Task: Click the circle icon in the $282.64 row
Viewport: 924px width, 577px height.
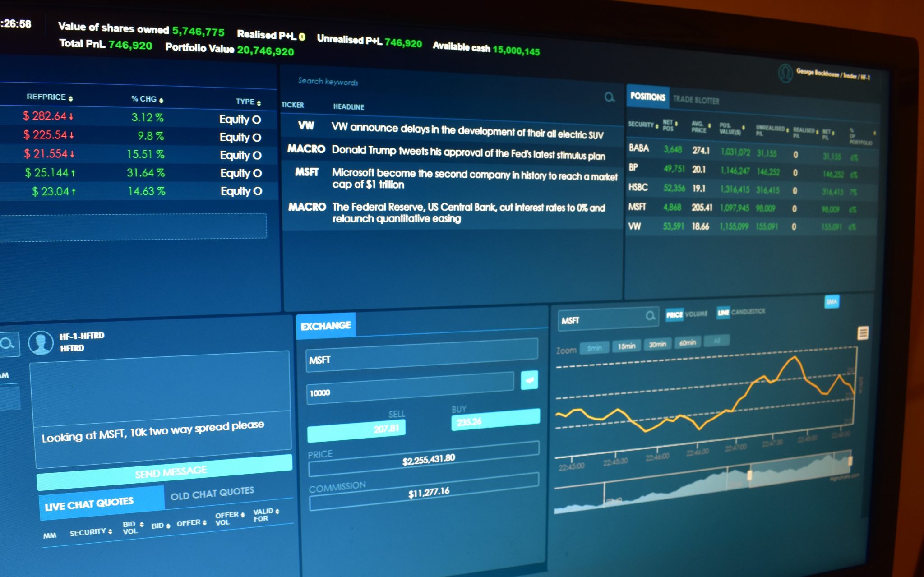Action: tap(256, 120)
